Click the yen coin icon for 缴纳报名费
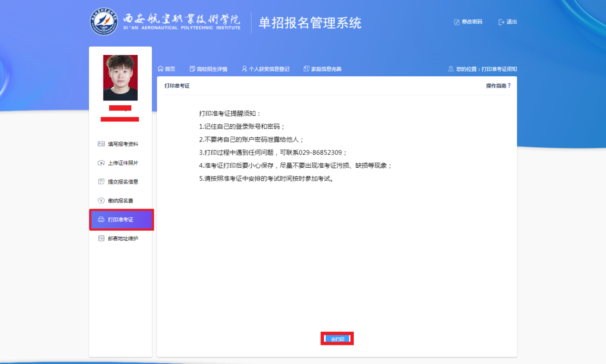The width and height of the screenshot is (606, 364). (101, 201)
